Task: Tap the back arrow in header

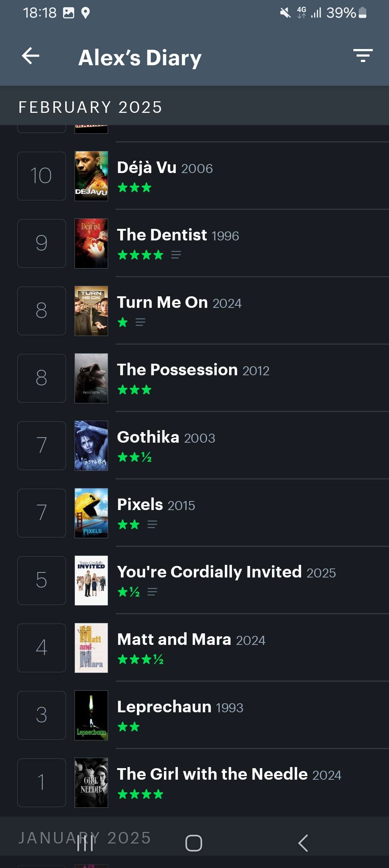Action: point(31,56)
